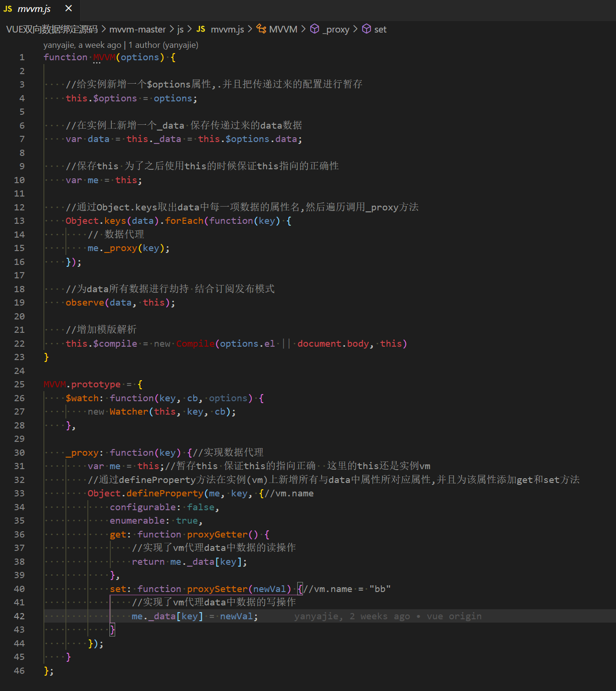Image resolution: width=616 pixels, height=691 pixels.
Task: Expand chevron after mvvm-master breadcrumb
Action: click(x=172, y=29)
